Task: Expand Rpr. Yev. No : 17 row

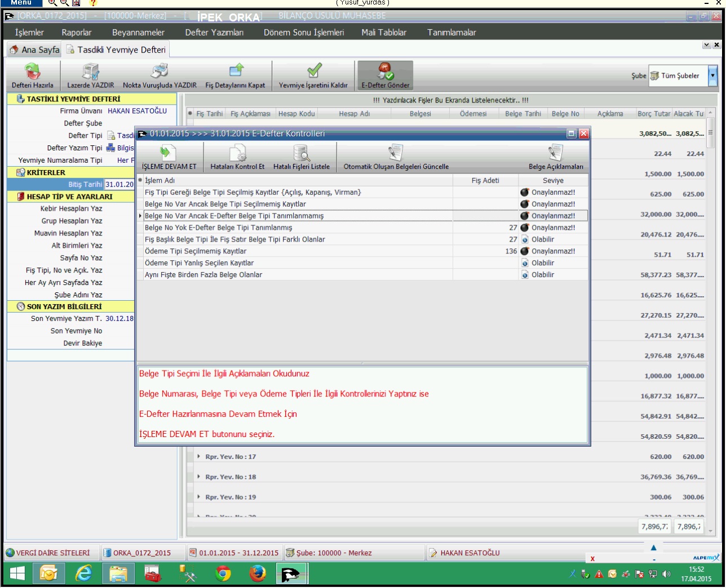Action: tap(198, 457)
